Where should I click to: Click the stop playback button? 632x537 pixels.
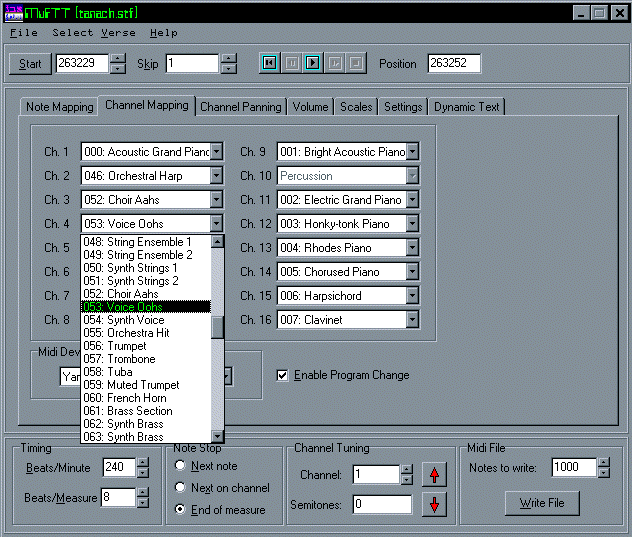(356, 63)
